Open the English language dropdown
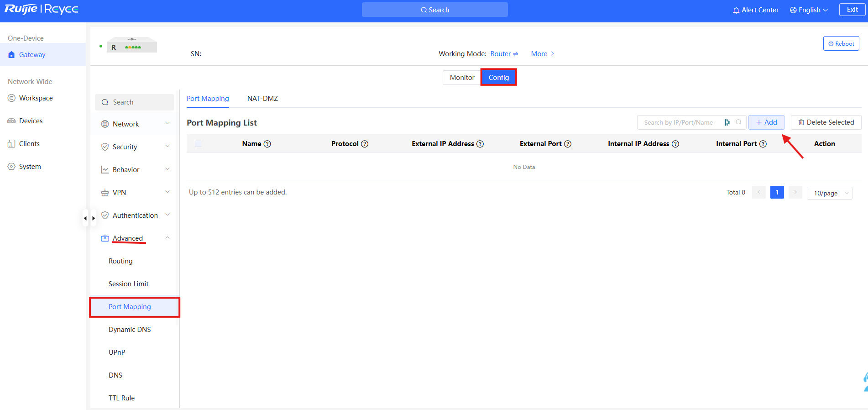868x410 pixels. click(809, 10)
